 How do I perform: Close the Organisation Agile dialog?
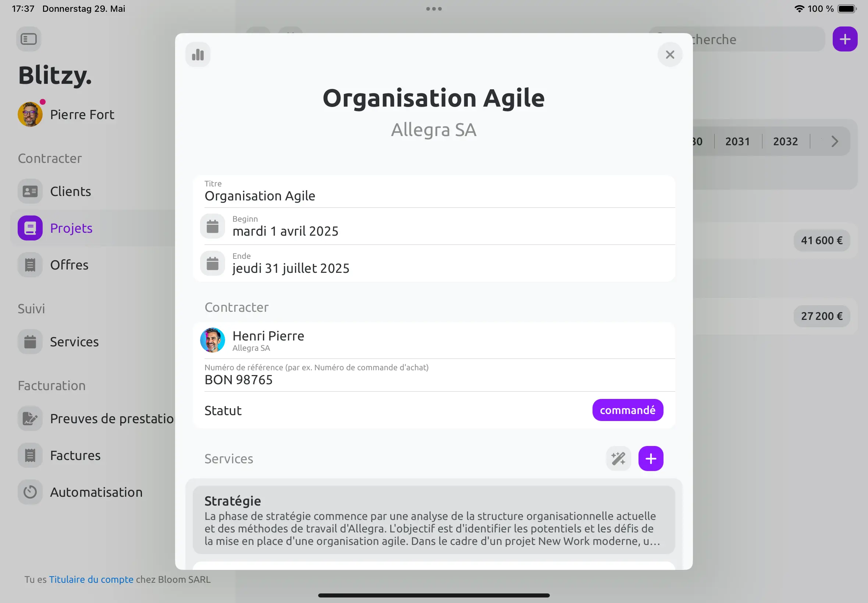point(670,54)
